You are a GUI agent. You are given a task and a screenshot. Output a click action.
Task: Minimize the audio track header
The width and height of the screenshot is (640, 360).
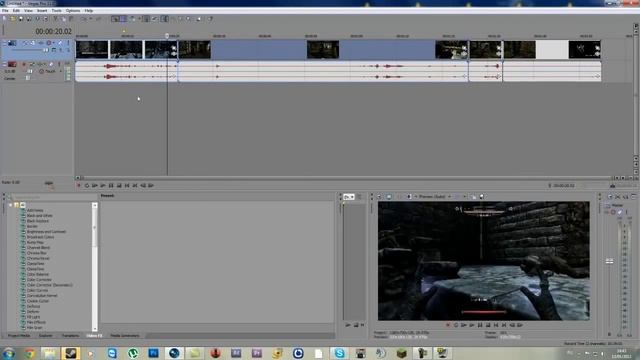pos(4,63)
